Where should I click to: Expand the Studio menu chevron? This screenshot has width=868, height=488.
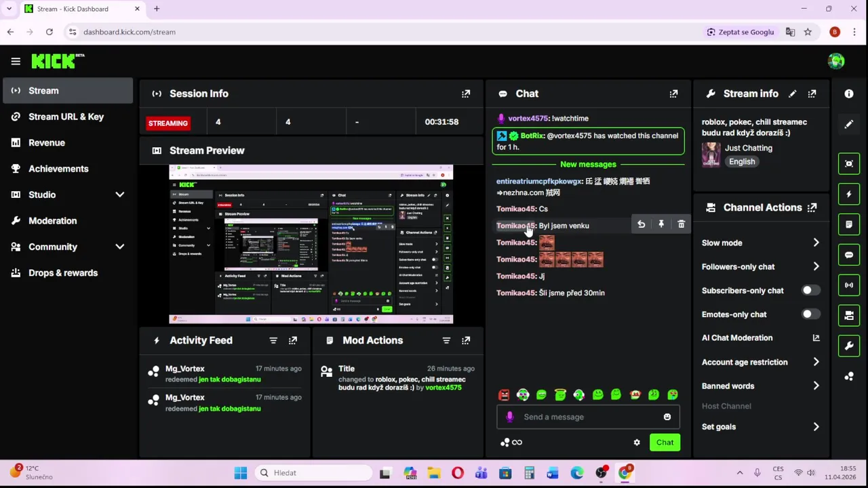[x=120, y=195]
